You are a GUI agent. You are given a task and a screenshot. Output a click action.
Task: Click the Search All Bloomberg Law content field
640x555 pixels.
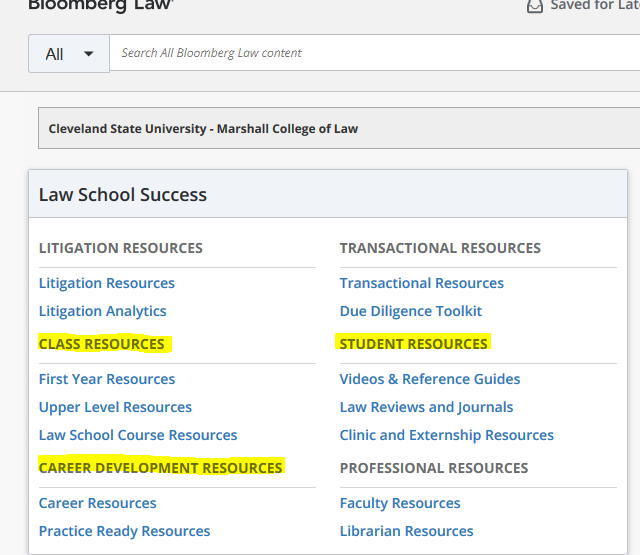pyautogui.click(x=375, y=53)
